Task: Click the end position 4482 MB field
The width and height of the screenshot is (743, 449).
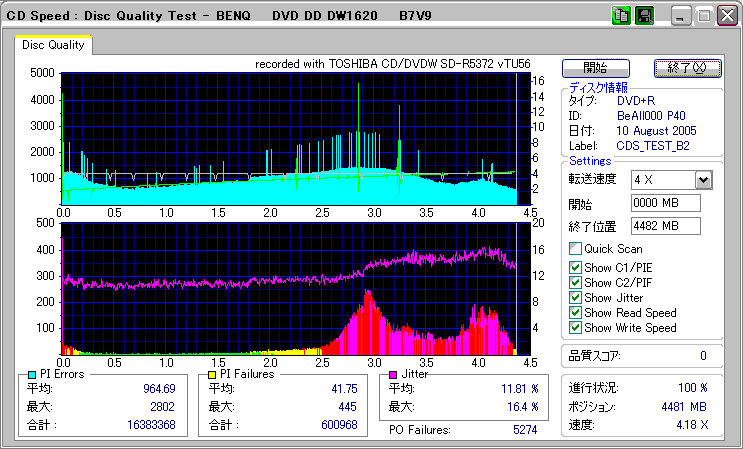Action: pyautogui.click(x=665, y=225)
